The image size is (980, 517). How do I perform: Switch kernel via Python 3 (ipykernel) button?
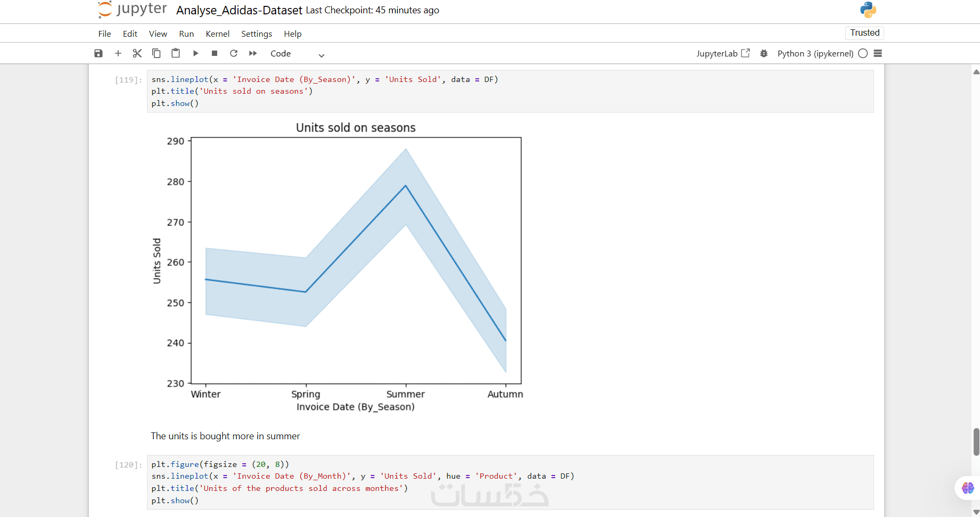pos(815,53)
